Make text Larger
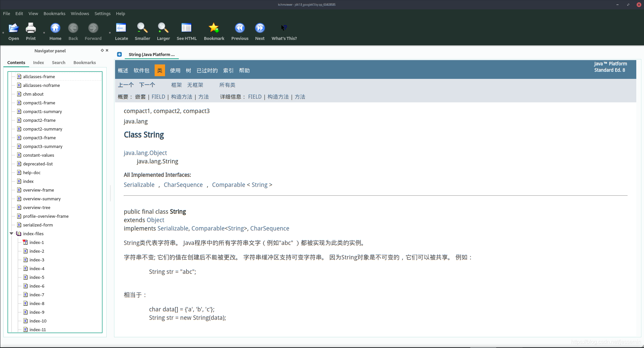This screenshot has width=644, height=348. tap(163, 32)
